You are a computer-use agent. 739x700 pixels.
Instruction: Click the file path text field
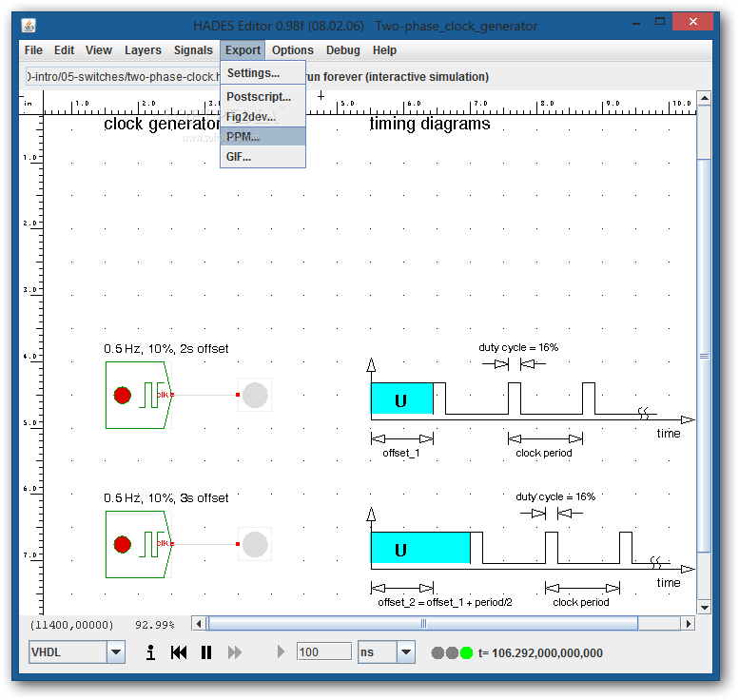[123, 77]
